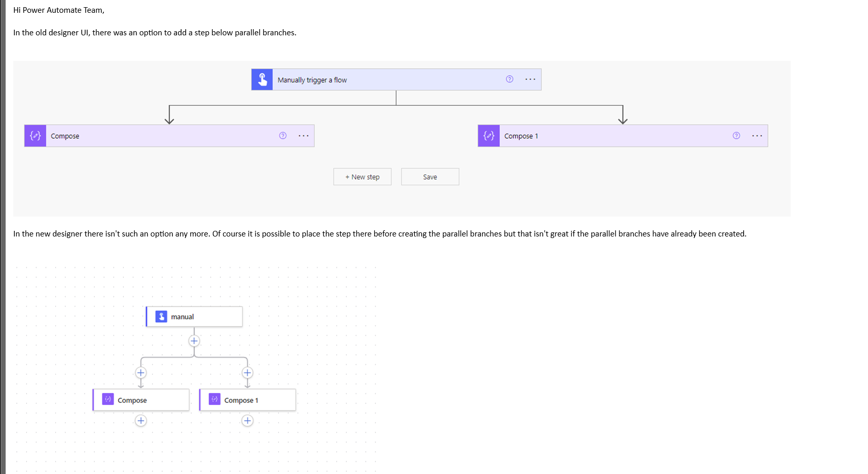Click the plus button below the manual trigger node

click(x=194, y=341)
